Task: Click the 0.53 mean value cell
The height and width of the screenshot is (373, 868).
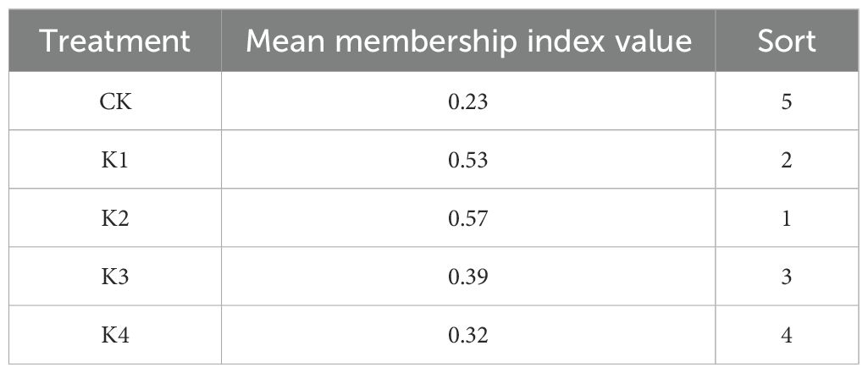Action: pos(470,160)
